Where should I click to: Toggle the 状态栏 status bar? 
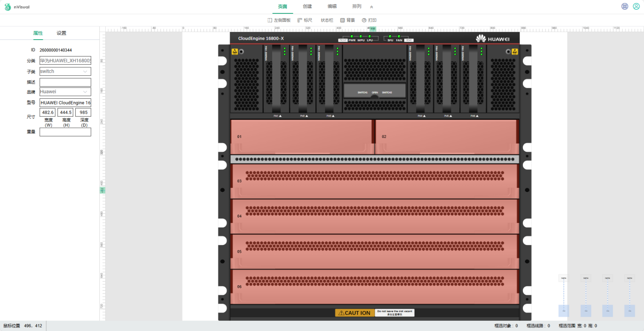click(x=327, y=20)
